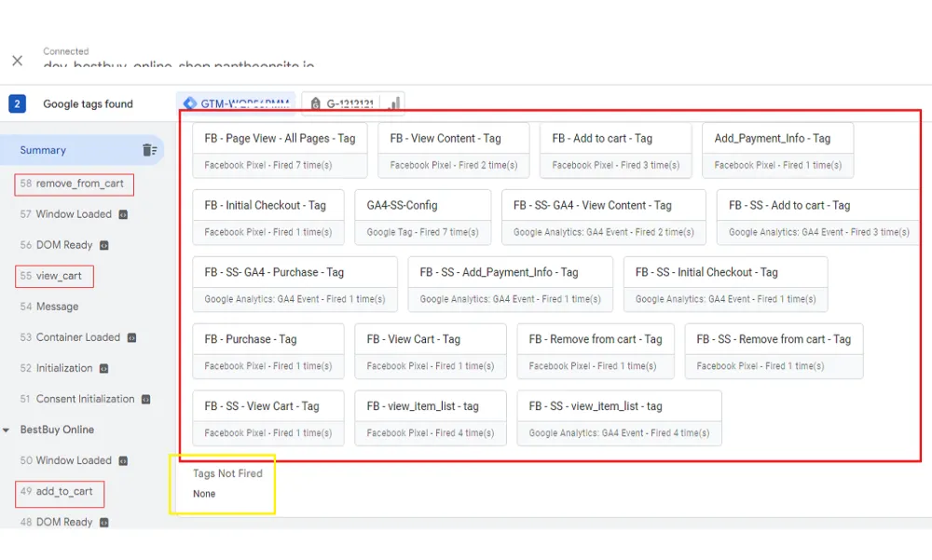Select event 53 Container Loaded

coord(70,337)
